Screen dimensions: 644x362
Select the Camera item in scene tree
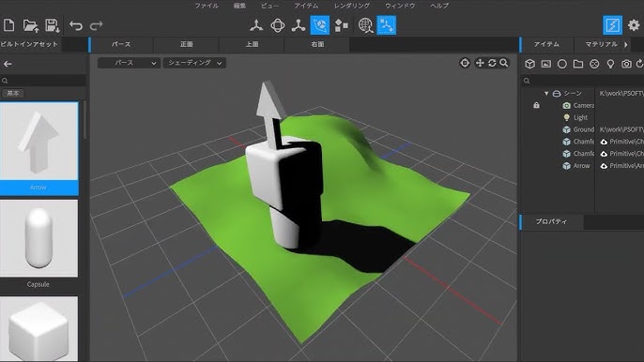583,105
